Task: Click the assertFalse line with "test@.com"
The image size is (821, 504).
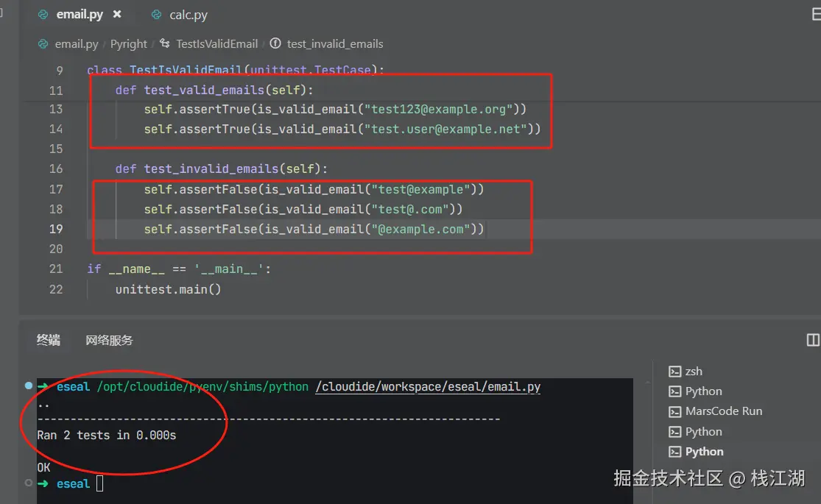Action: [303, 210]
